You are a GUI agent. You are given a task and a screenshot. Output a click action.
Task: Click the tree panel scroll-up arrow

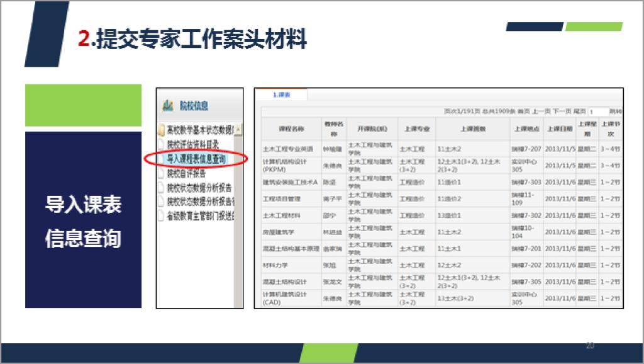pos(238,130)
